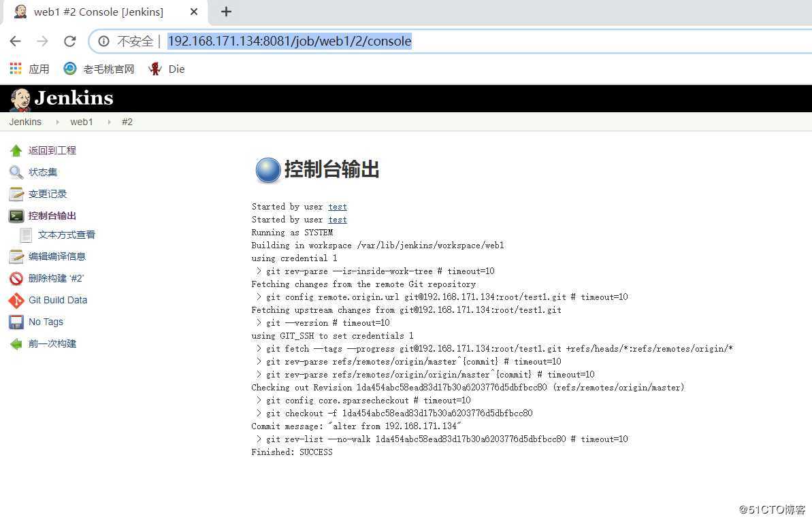Close the web1 #2 Console tab
The height and width of the screenshot is (521, 812).
194,12
